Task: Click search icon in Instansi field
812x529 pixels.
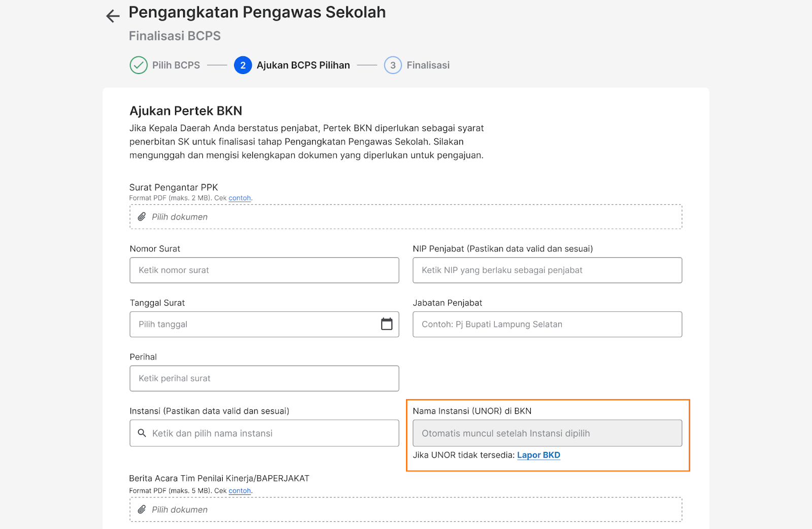Action: click(x=142, y=433)
